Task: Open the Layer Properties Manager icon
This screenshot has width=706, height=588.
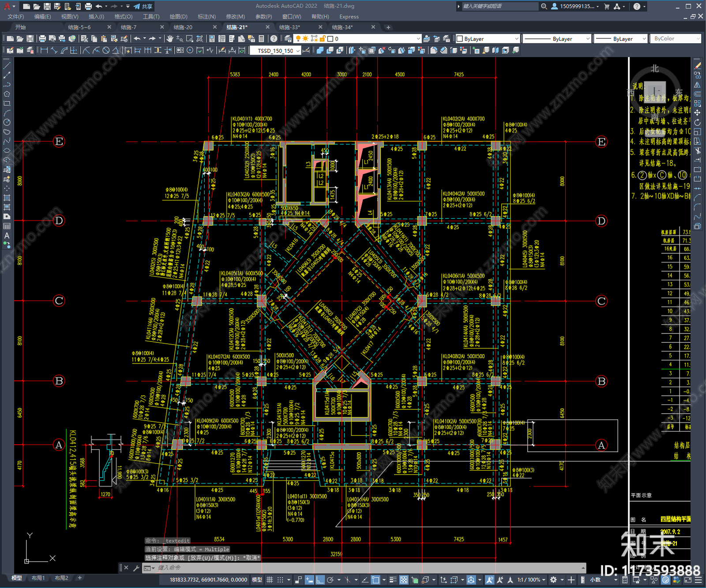Action: [288, 39]
